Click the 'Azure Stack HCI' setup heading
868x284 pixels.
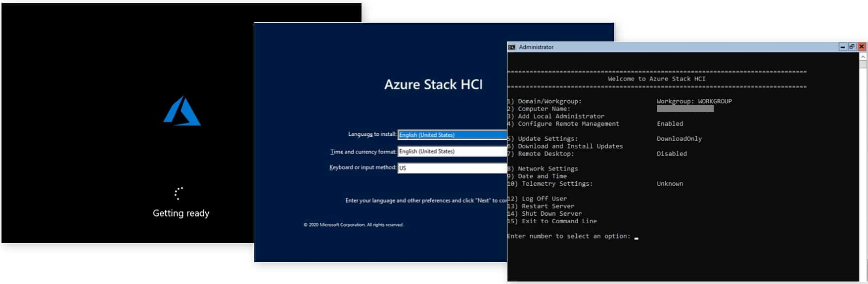tap(433, 84)
